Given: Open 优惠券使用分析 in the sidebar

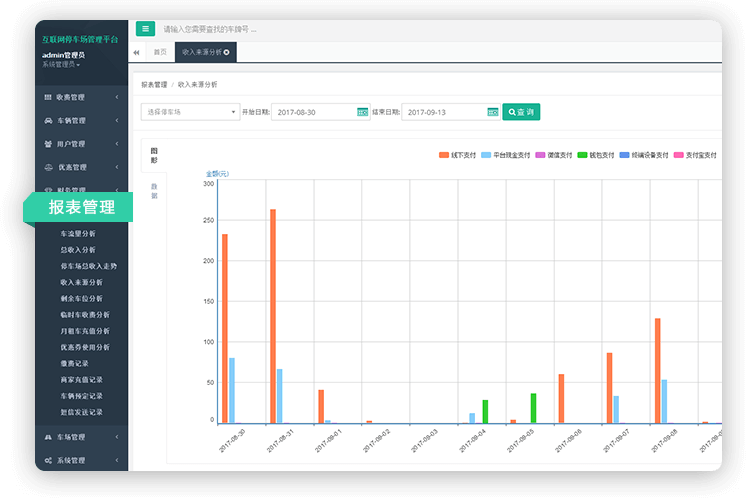Looking at the screenshot, I should 85,347.
